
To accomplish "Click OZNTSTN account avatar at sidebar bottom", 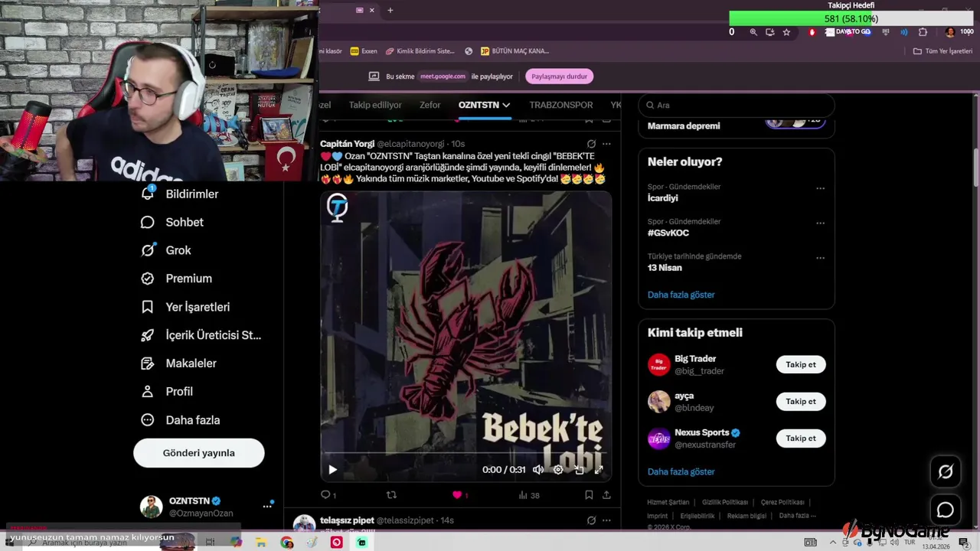I will (x=151, y=507).
